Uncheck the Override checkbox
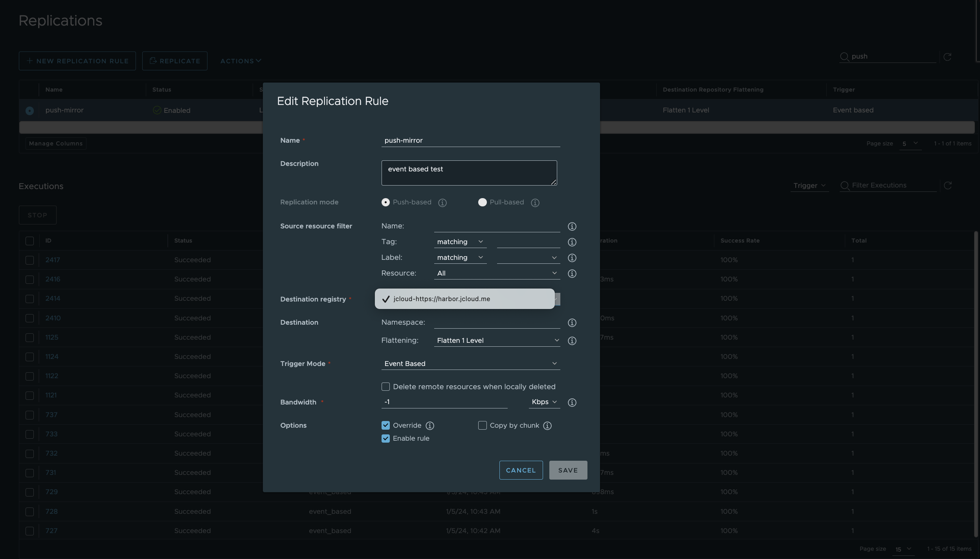The image size is (980, 559). tap(385, 425)
